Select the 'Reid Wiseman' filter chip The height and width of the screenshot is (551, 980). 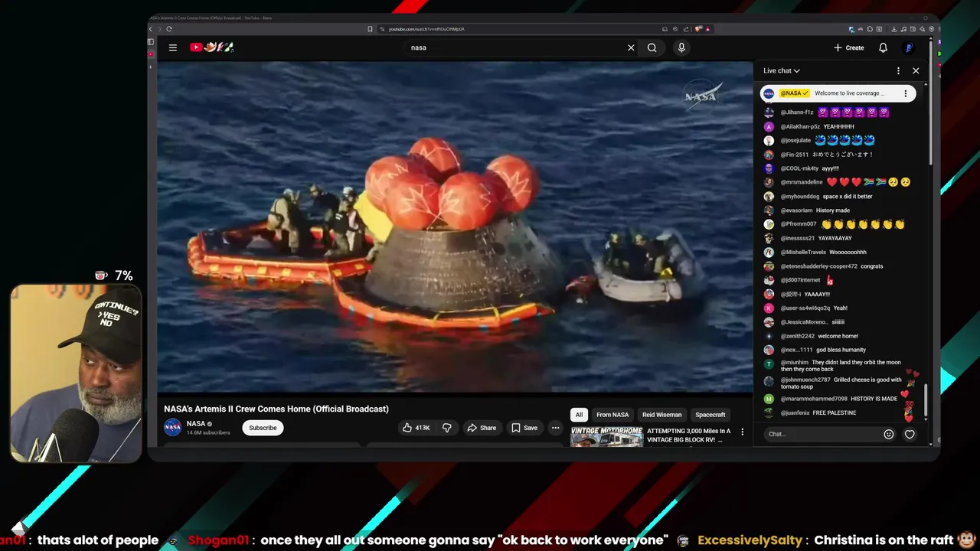[661, 415]
